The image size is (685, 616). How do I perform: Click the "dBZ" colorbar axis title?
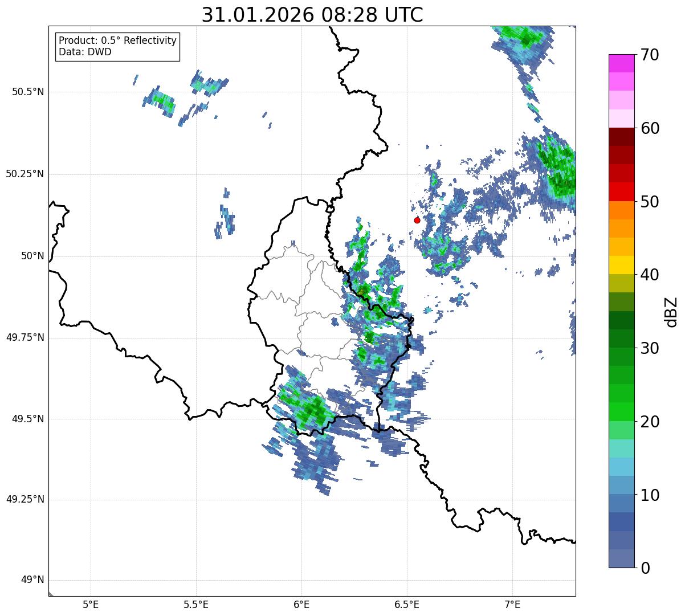671,312
